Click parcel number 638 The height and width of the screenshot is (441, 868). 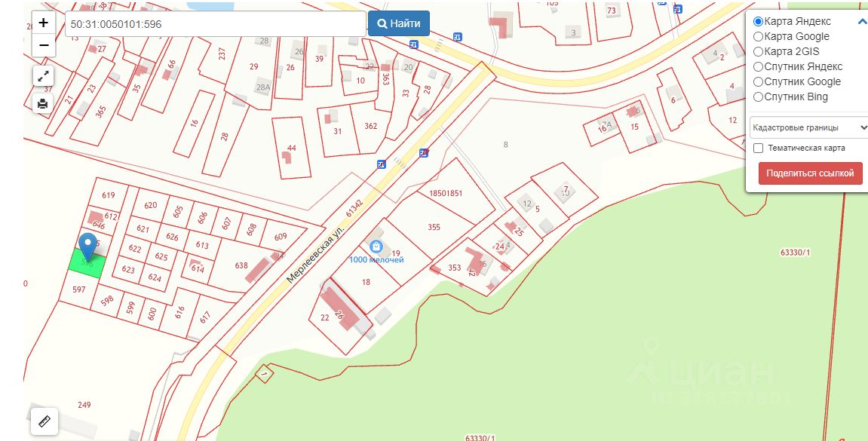point(241,265)
